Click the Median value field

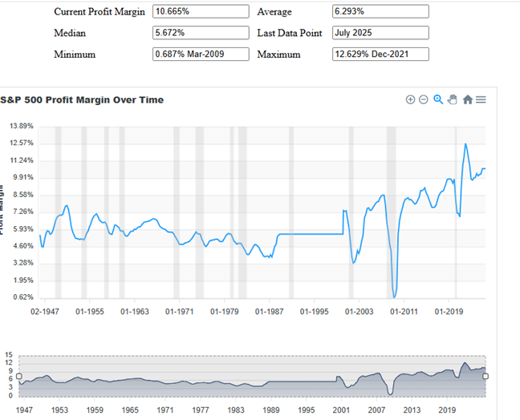[x=201, y=33]
